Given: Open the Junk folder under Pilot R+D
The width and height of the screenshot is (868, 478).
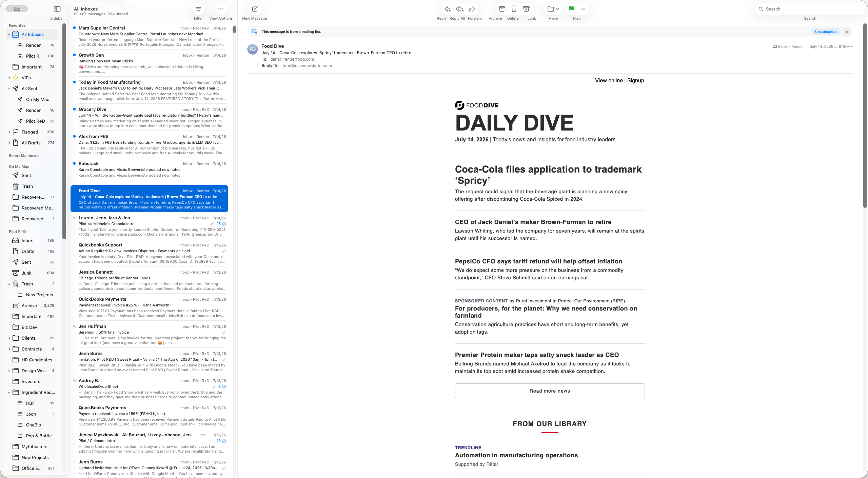Looking at the screenshot, I should pos(32,273).
